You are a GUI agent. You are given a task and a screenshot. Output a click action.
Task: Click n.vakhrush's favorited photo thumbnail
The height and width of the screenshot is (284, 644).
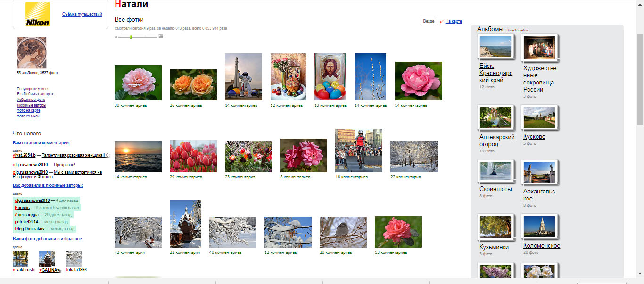click(20, 259)
